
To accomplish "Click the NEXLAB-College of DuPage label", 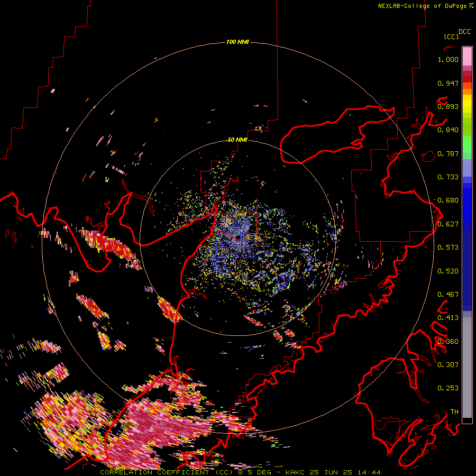I will click(x=425, y=6).
